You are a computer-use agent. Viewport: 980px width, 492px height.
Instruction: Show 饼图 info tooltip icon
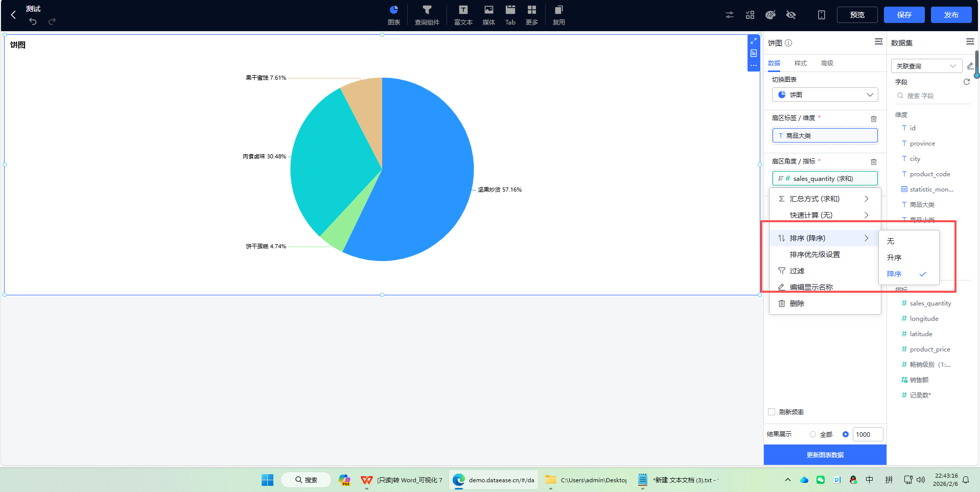[788, 43]
